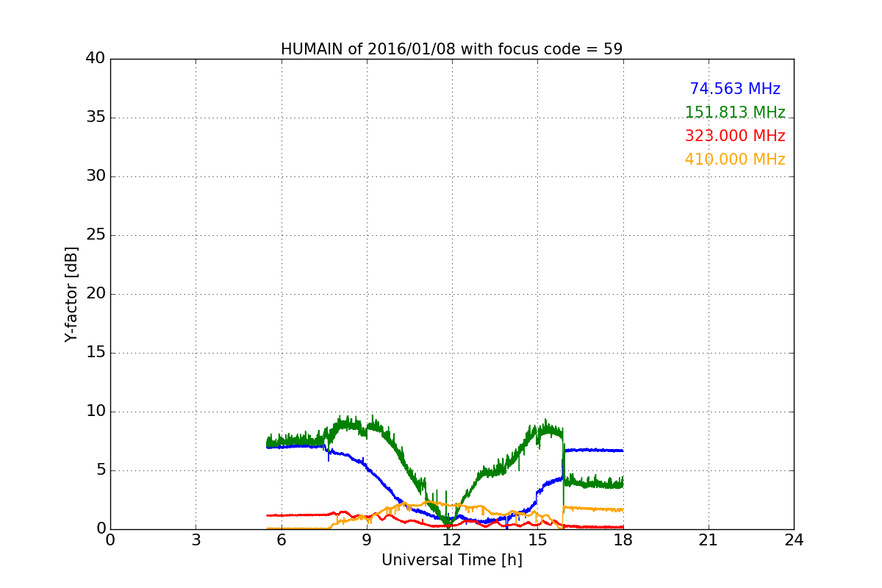Click the y-axis tick label 20

[95, 294]
